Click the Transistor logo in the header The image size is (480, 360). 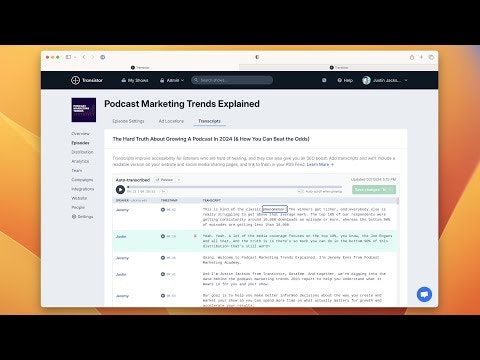87,80
